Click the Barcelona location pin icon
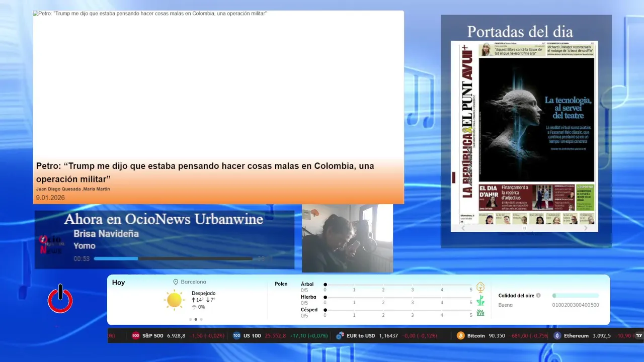The height and width of the screenshot is (362, 644). pos(176,282)
